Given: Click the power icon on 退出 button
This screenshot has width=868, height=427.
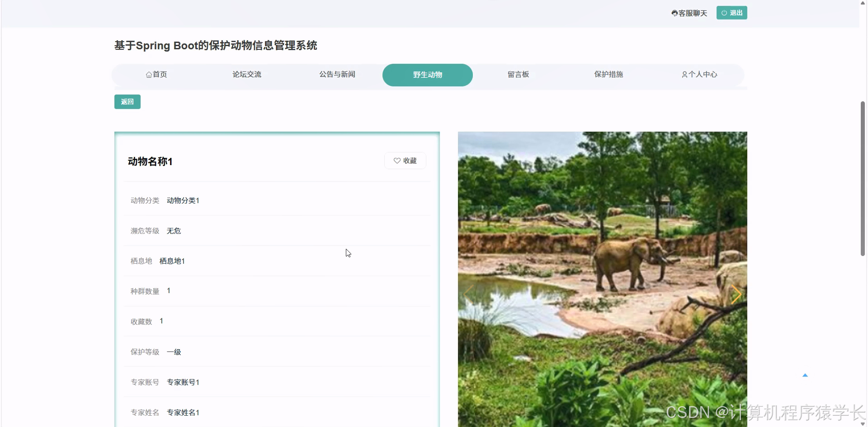Looking at the screenshot, I should (x=724, y=13).
